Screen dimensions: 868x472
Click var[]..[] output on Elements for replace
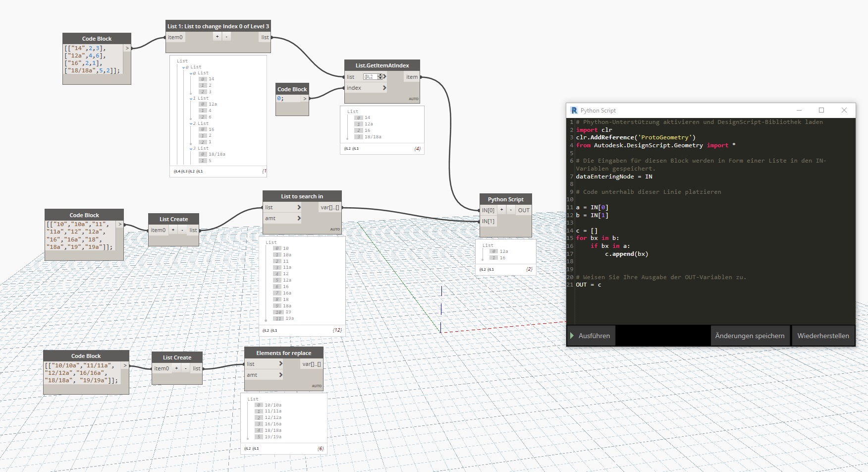tap(312, 364)
